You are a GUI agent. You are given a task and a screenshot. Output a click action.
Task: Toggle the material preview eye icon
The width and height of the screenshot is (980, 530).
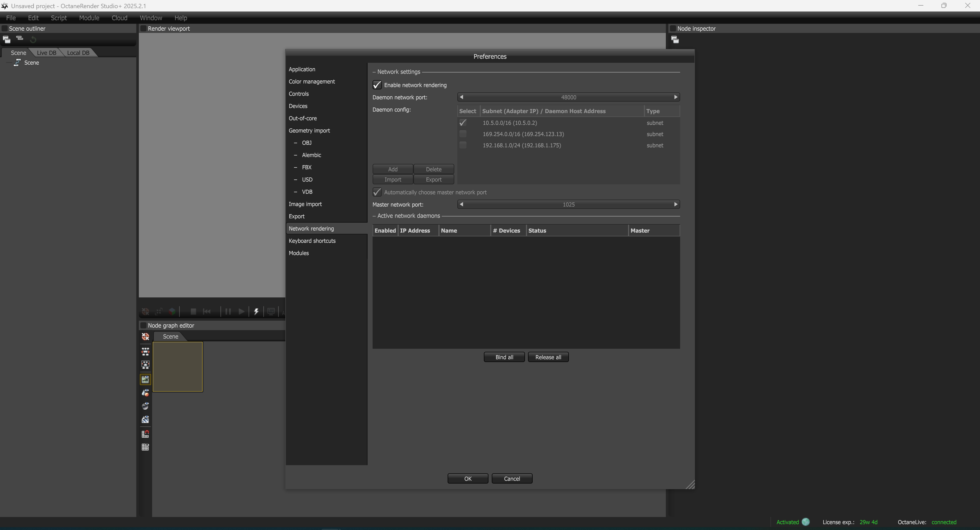pos(145,393)
